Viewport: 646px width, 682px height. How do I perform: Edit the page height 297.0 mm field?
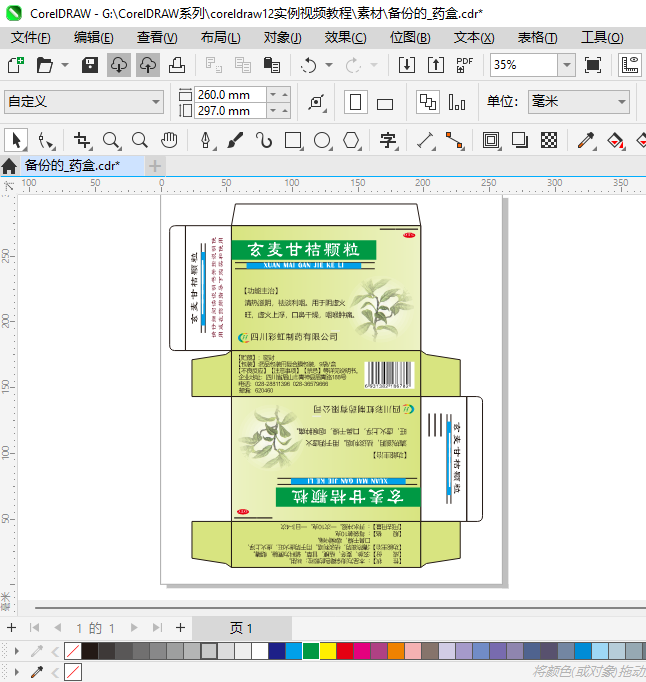pyautogui.click(x=230, y=111)
